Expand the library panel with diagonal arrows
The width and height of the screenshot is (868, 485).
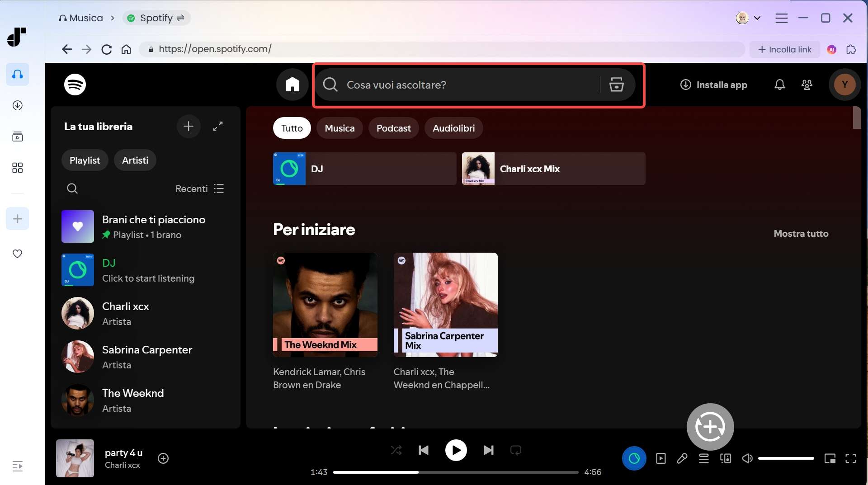[218, 127]
